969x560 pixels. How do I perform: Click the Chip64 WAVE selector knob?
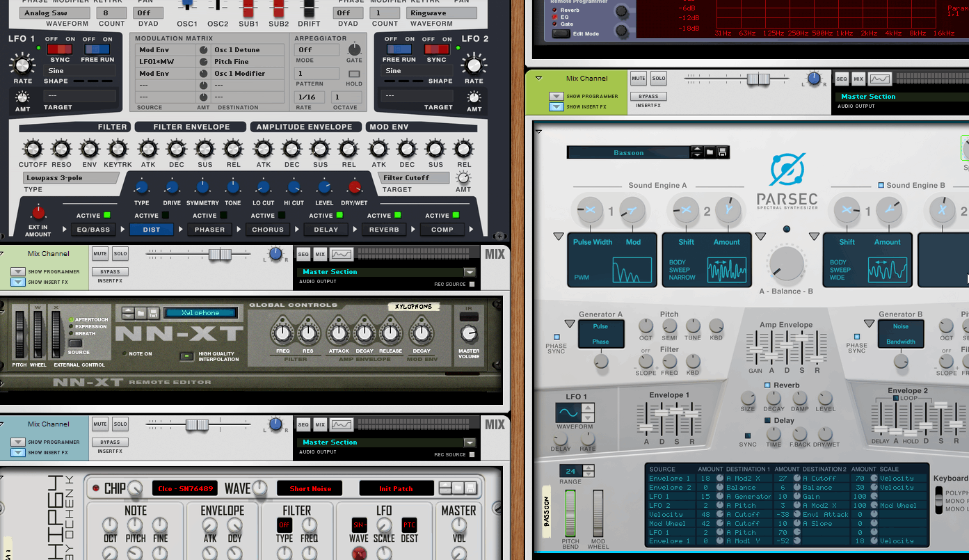259,488
